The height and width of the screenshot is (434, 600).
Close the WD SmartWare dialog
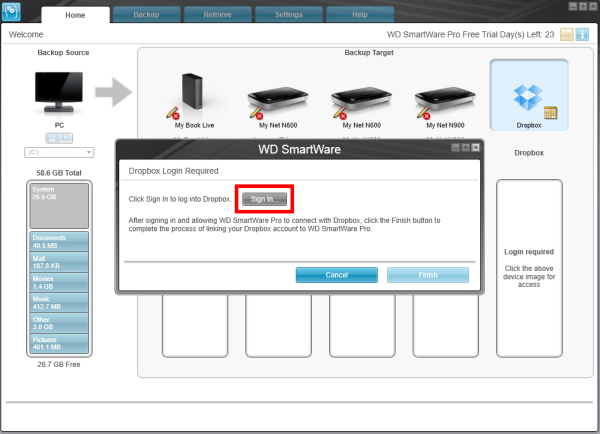pos(476,148)
